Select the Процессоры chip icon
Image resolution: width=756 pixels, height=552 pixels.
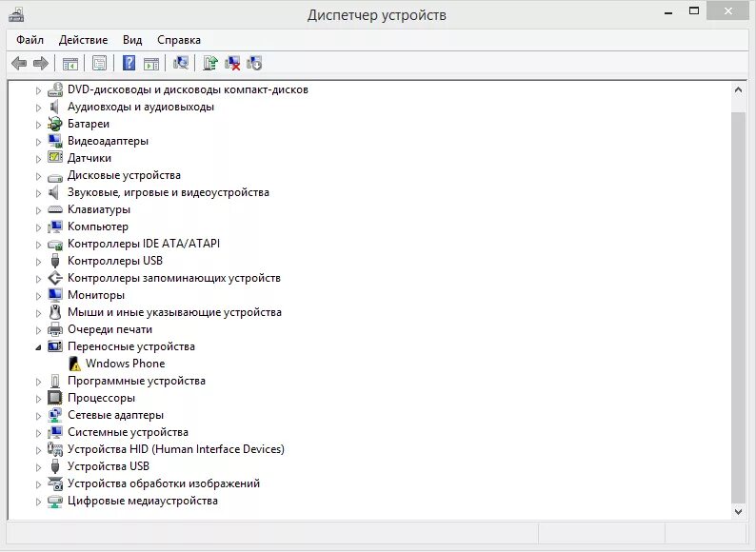[x=55, y=398]
